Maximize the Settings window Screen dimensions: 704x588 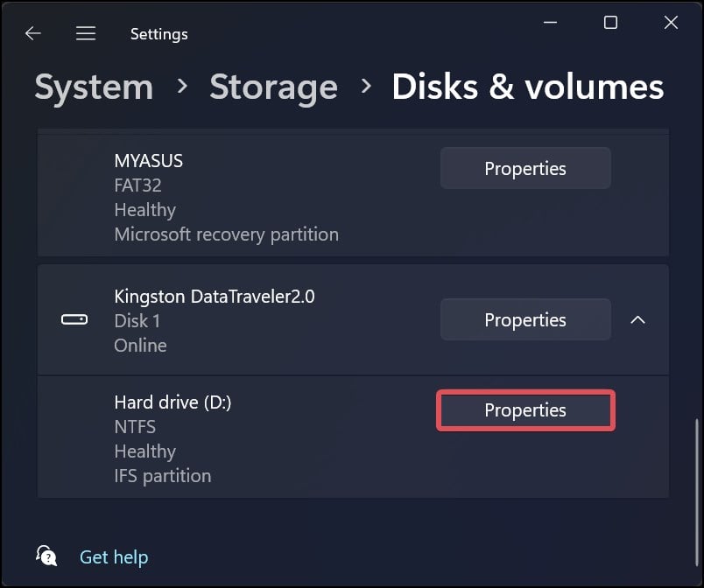610,23
